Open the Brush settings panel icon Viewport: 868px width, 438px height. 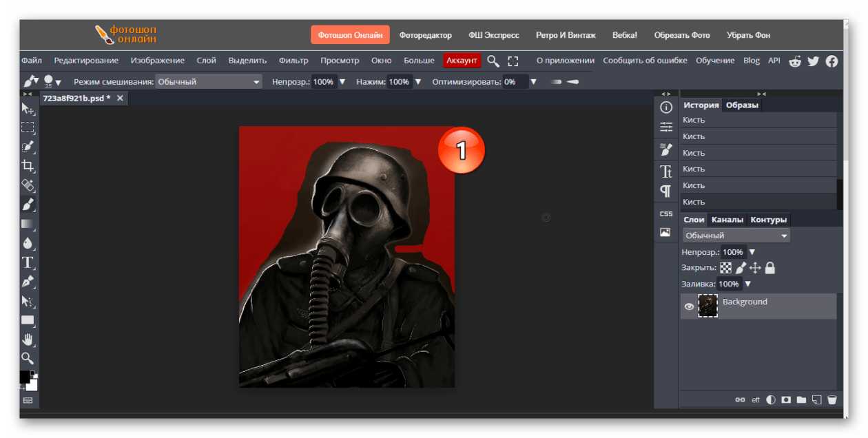click(666, 149)
